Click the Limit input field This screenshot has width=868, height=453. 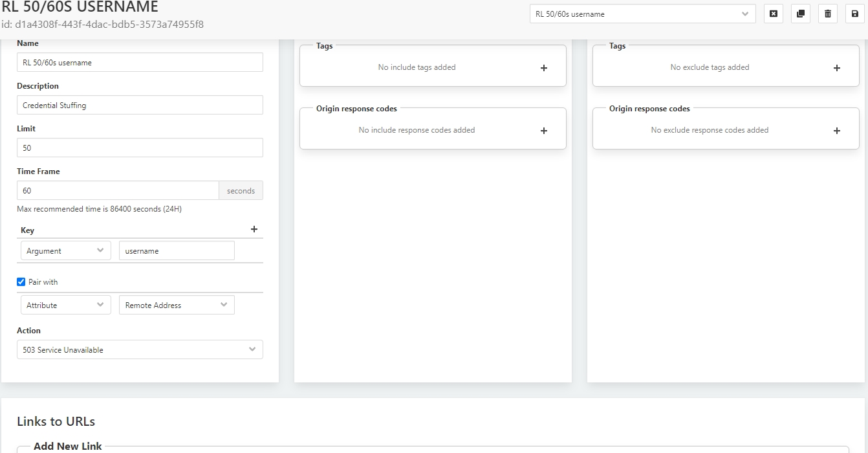140,148
